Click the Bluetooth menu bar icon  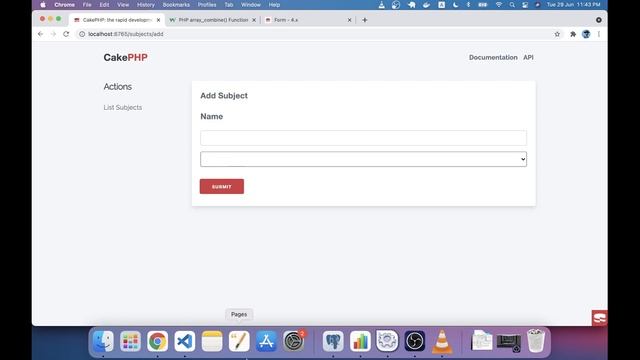(468, 5)
